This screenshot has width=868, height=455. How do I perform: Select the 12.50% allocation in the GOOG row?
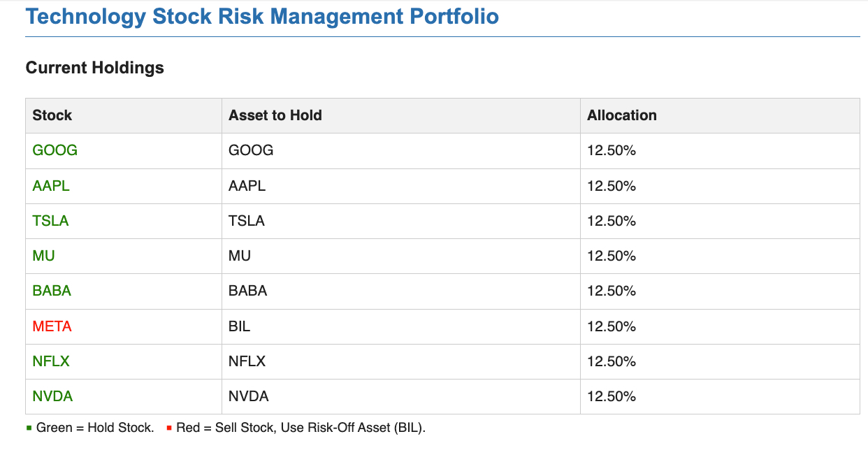(611, 150)
